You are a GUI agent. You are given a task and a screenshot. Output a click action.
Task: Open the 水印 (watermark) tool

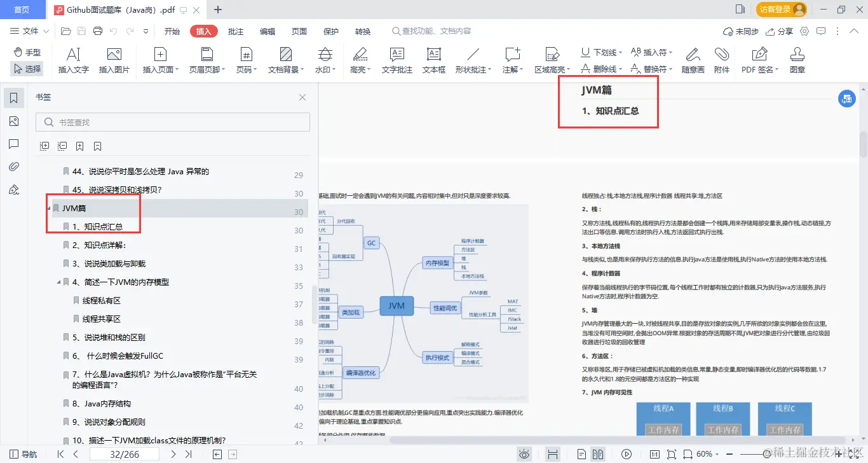pyautogui.click(x=325, y=60)
